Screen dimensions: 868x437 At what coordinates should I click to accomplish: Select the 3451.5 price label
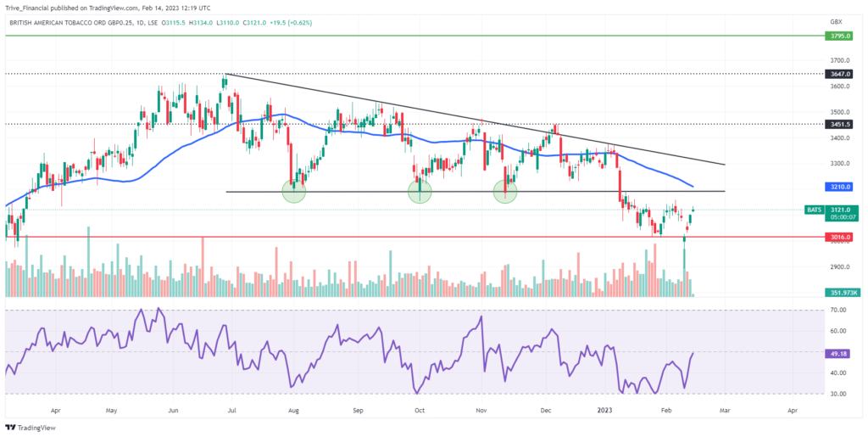pos(840,125)
